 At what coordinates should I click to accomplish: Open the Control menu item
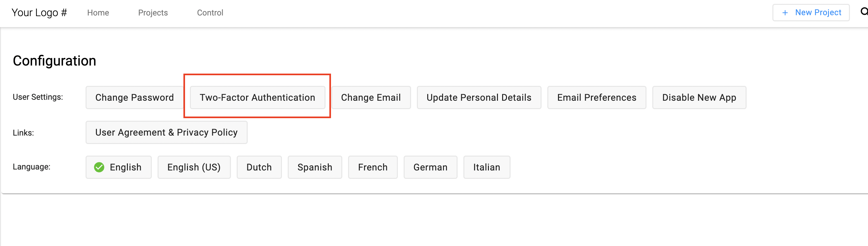[x=210, y=13]
